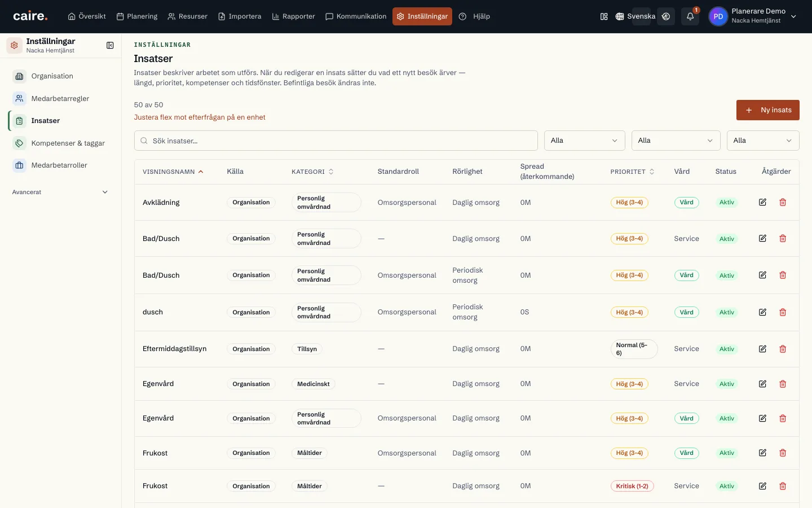Go to caire home logo

pyautogui.click(x=30, y=16)
